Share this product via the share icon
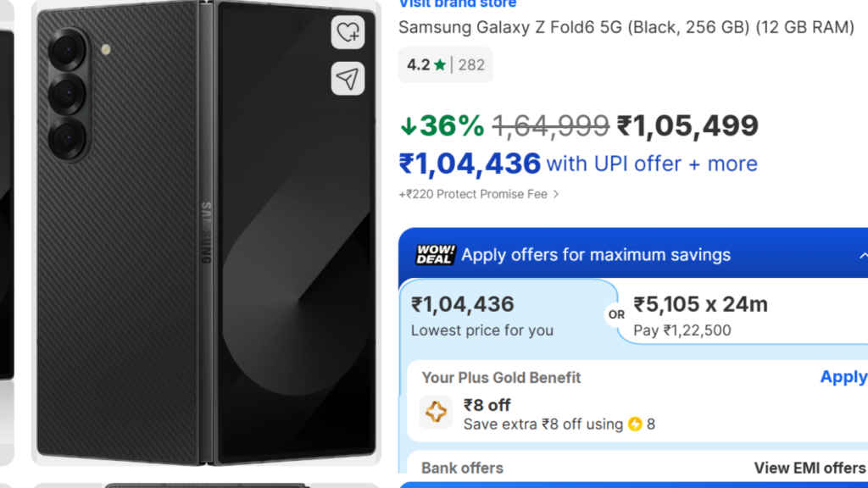 click(x=348, y=78)
